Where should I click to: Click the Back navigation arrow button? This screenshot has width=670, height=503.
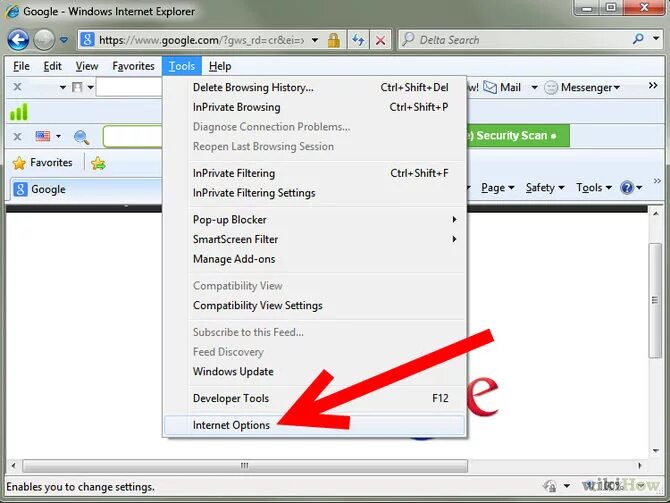pos(18,41)
